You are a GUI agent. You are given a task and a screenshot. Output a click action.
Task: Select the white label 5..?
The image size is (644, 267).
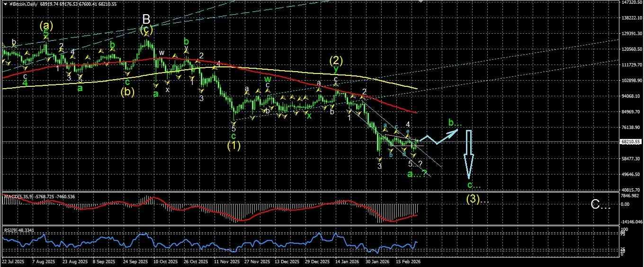[415, 164]
